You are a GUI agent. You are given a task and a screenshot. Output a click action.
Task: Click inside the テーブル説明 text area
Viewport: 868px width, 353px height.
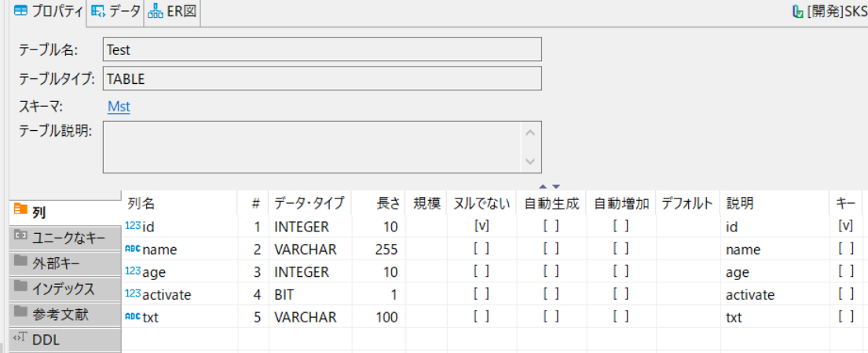tap(313, 147)
